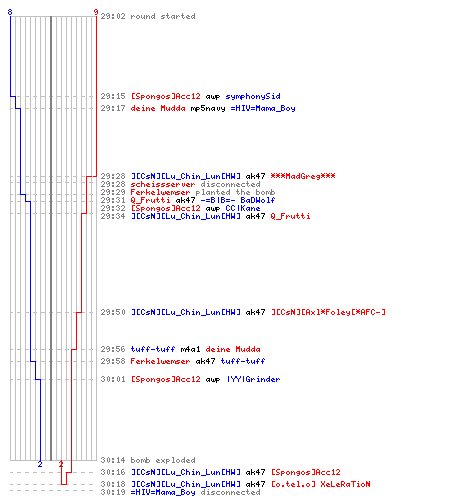Image resolution: width=450 pixels, height=500 pixels.
Task: Select the 29:58 timestamp
Action: click(113, 361)
